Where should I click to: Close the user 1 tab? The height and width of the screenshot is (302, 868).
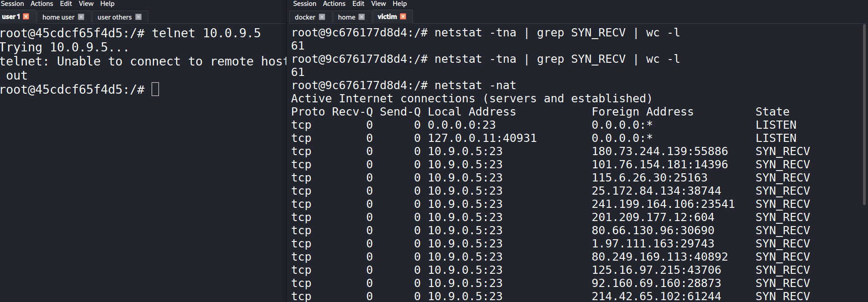tap(26, 17)
